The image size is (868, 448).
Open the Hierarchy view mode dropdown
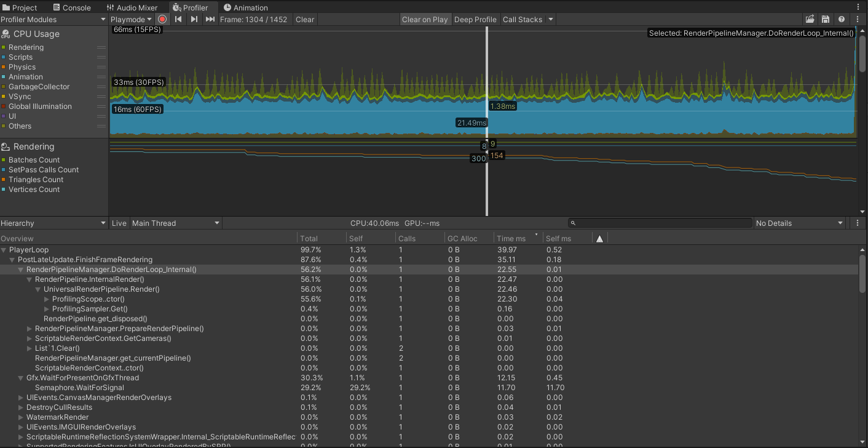click(54, 223)
